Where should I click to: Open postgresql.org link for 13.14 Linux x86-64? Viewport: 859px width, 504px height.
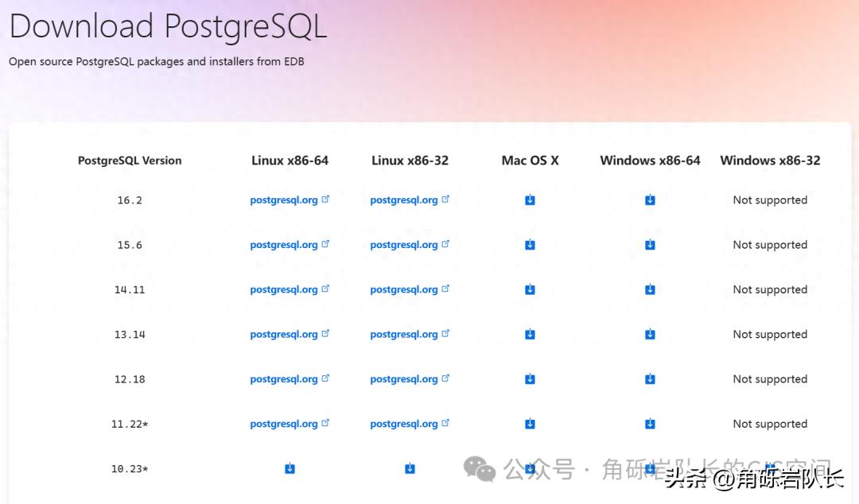click(x=290, y=334)
